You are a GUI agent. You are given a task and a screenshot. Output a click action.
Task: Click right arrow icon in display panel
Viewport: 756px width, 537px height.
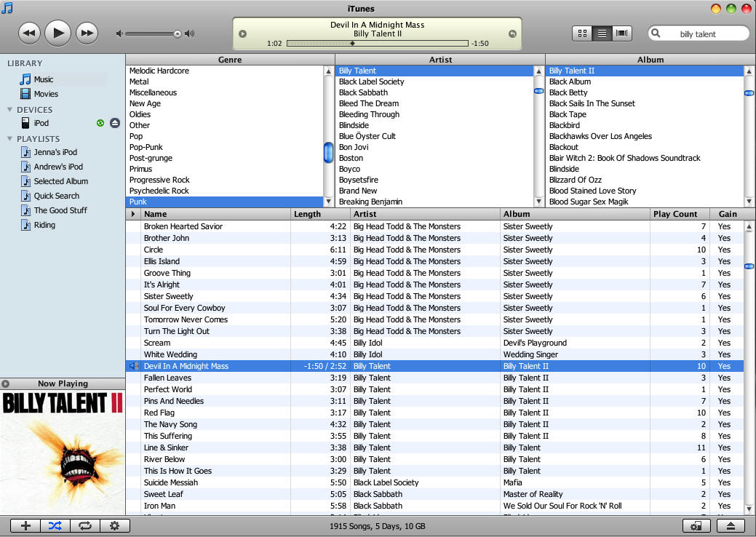512,33
